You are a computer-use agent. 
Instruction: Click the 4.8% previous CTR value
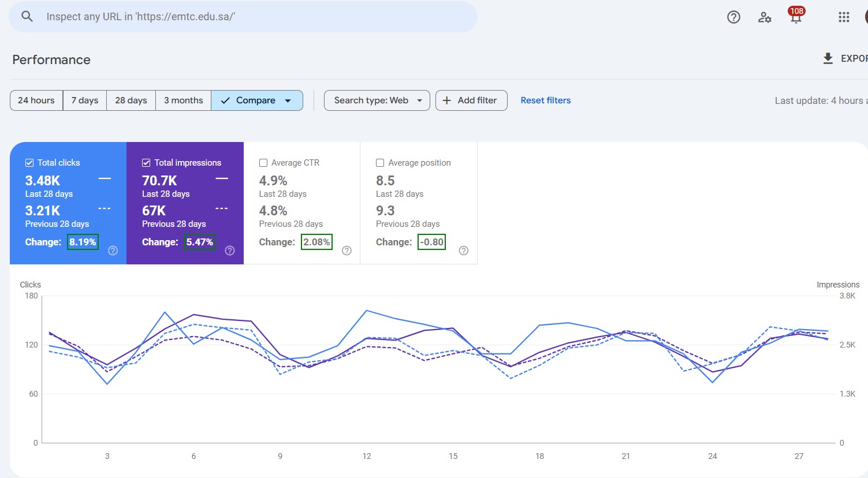click(273, 211)
